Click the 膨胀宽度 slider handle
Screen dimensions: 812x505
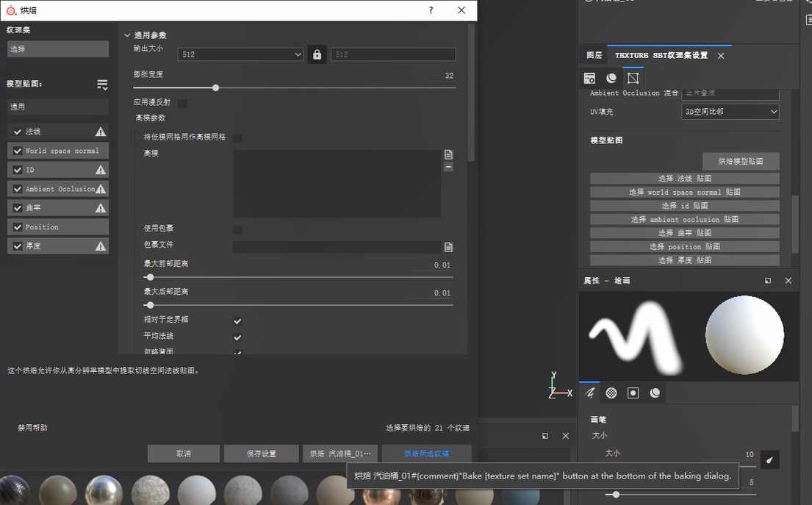click(x=215, y=87)
